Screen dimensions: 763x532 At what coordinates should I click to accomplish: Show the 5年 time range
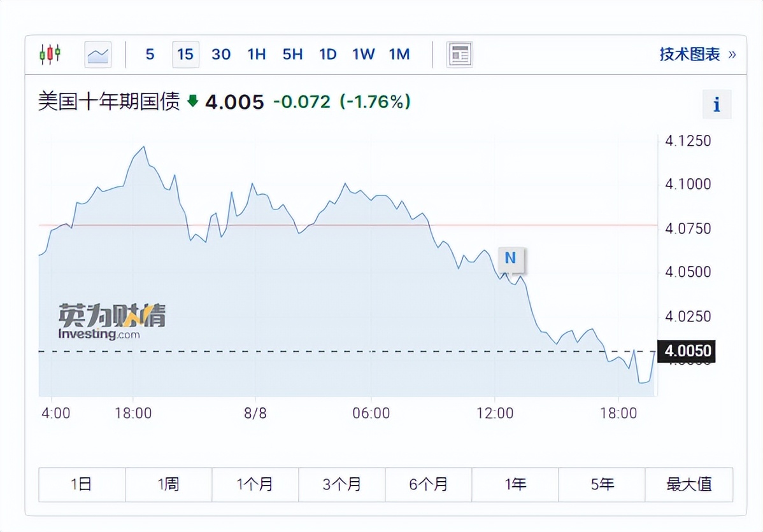tap(601, 484)
